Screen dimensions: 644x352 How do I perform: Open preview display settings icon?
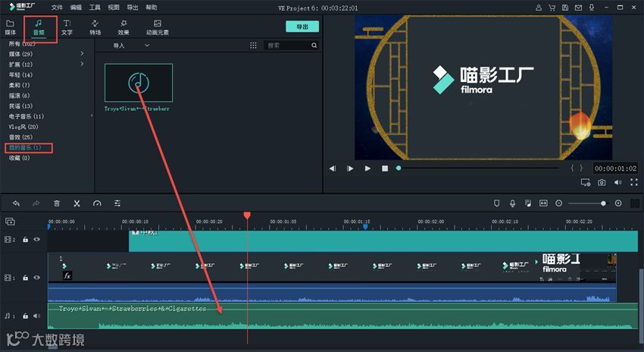pos(585,182)
